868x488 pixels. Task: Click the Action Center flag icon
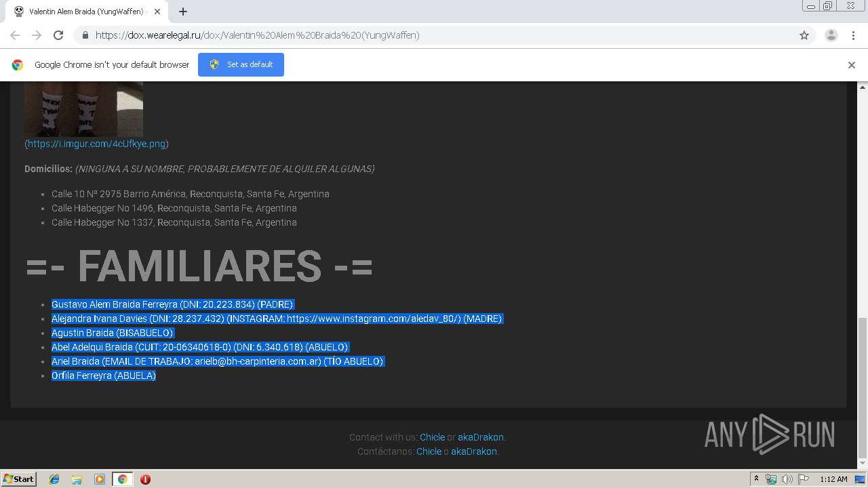(x=804, y=479)
